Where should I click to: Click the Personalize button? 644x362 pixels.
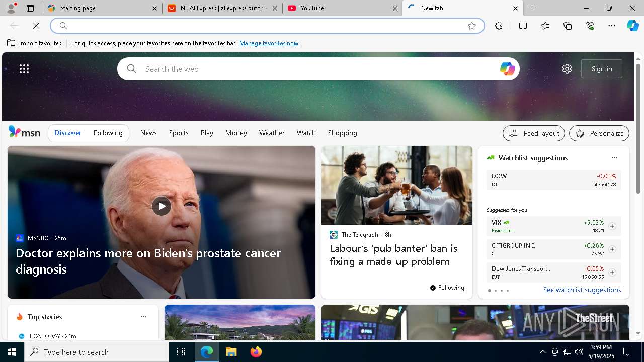coord(599,133)
